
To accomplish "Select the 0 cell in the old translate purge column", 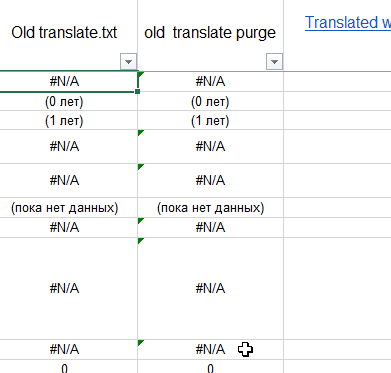I will [210, 367].
